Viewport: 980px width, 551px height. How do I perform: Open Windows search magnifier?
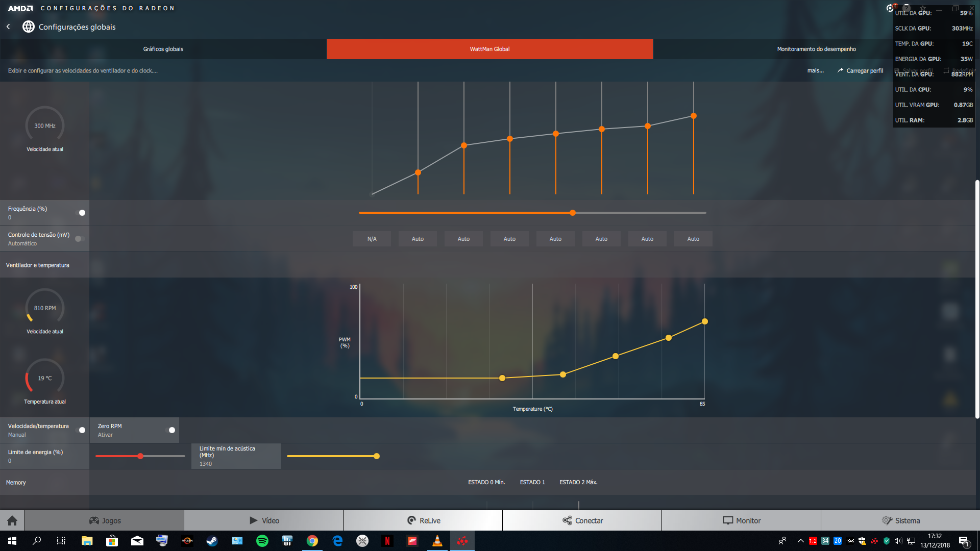(37, 541)
